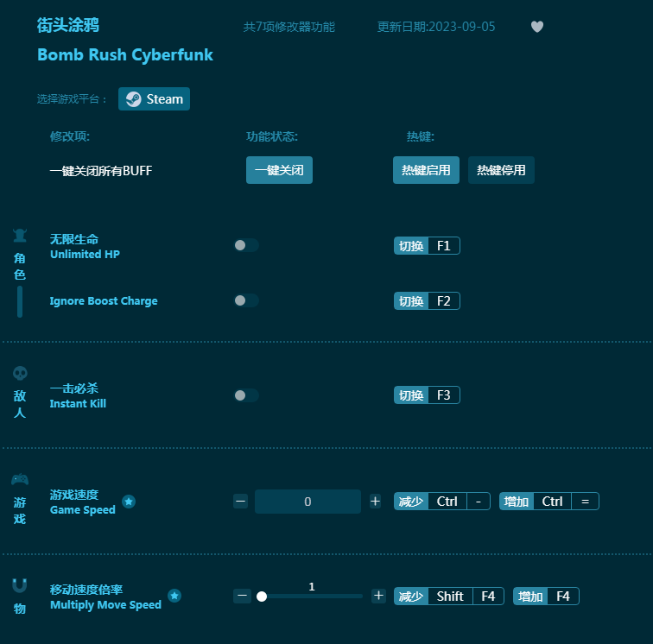Click the Game Speed value field
The width and height of the screenshot is (653, 644).
tap(307, 502)
